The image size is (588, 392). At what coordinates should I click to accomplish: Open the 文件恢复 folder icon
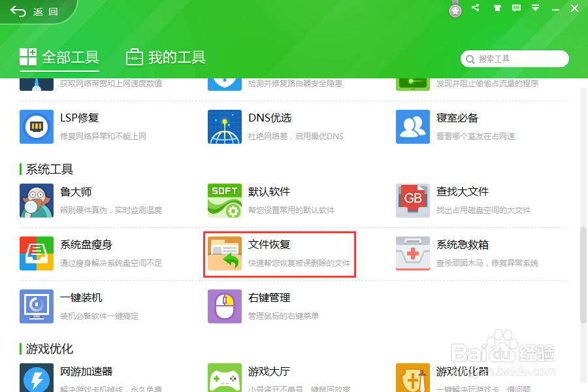[225, 253]
